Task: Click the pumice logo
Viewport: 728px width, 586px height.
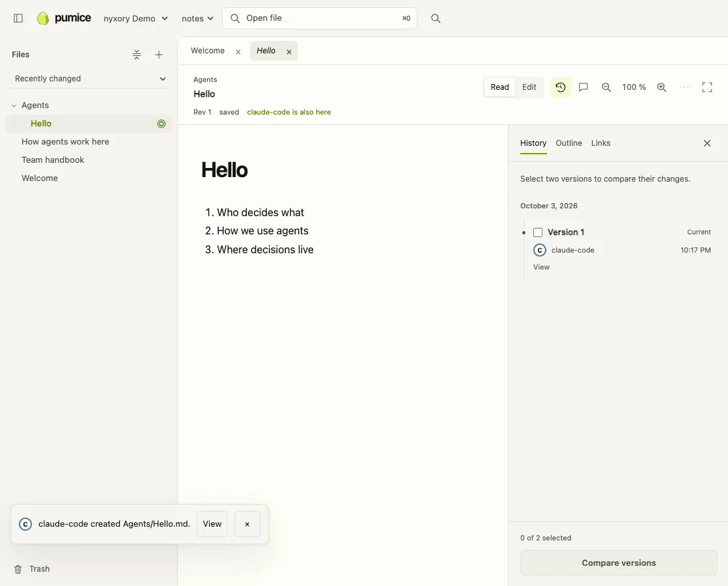Action: coord(64,18)
